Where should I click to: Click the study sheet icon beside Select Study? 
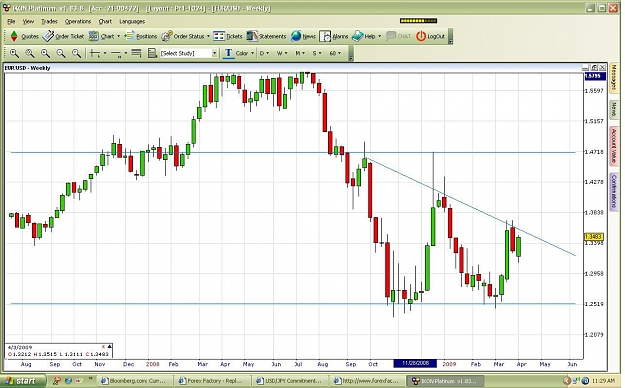152,53
